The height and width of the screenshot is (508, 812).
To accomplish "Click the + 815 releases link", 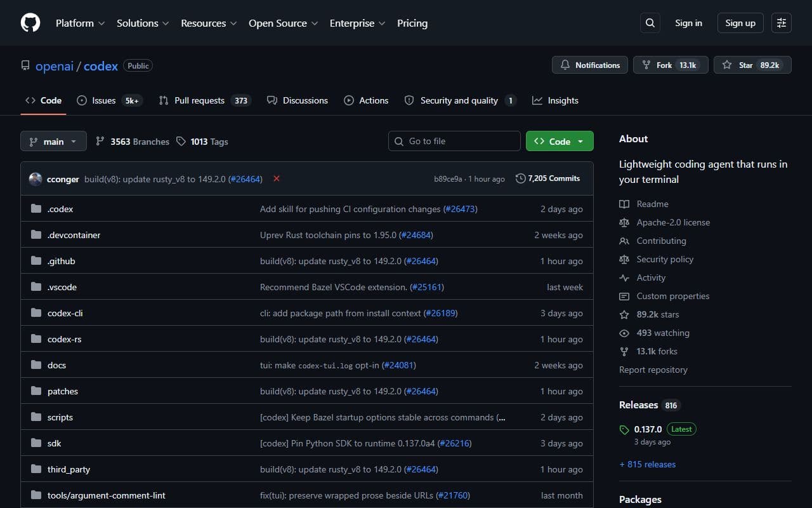I will (648, 464).
